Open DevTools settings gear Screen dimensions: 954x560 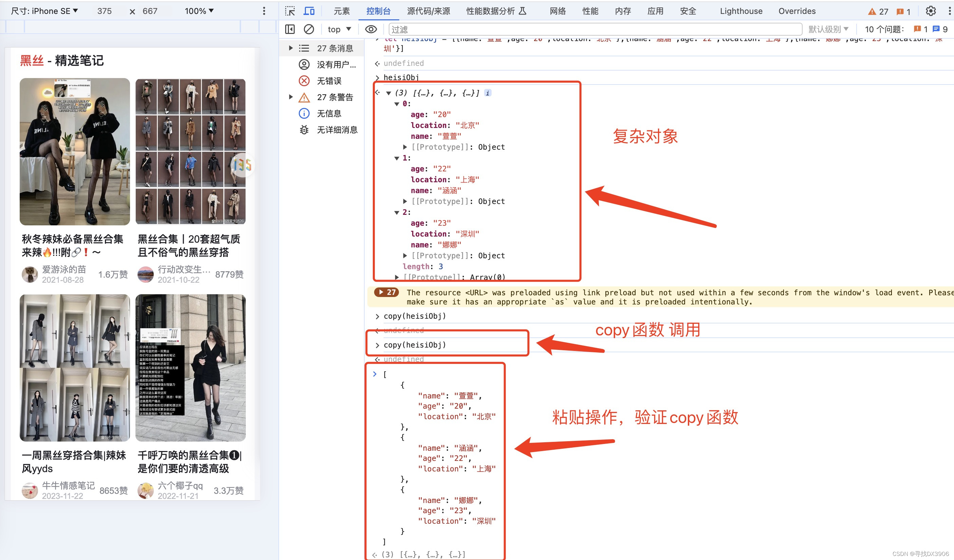click(931, 11)
